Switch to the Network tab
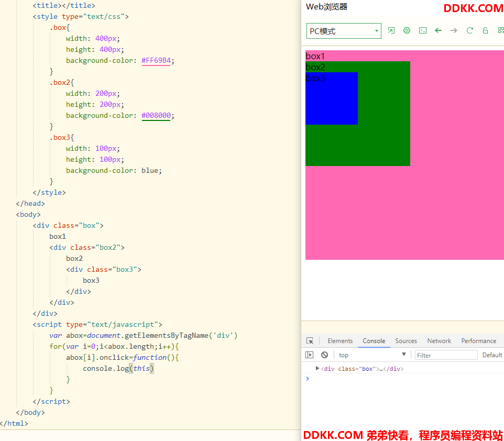Screen dimensions: 504x441 coord(439,341)
